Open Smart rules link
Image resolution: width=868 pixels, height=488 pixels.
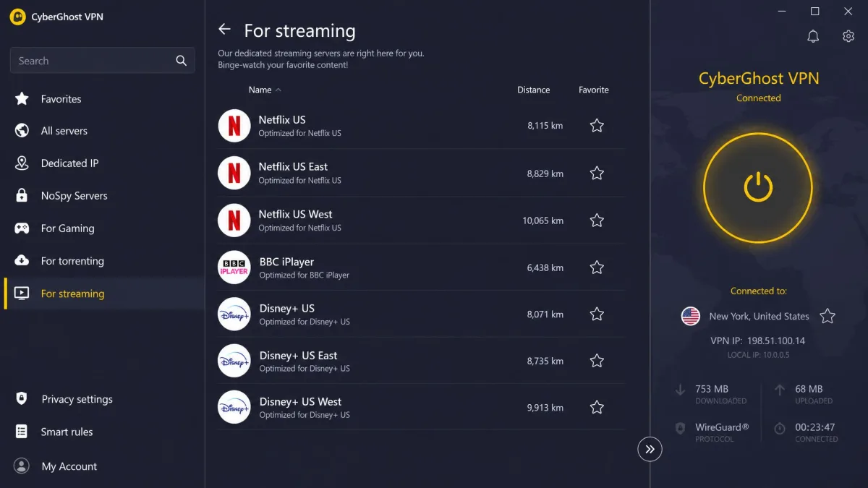[67, 432]
